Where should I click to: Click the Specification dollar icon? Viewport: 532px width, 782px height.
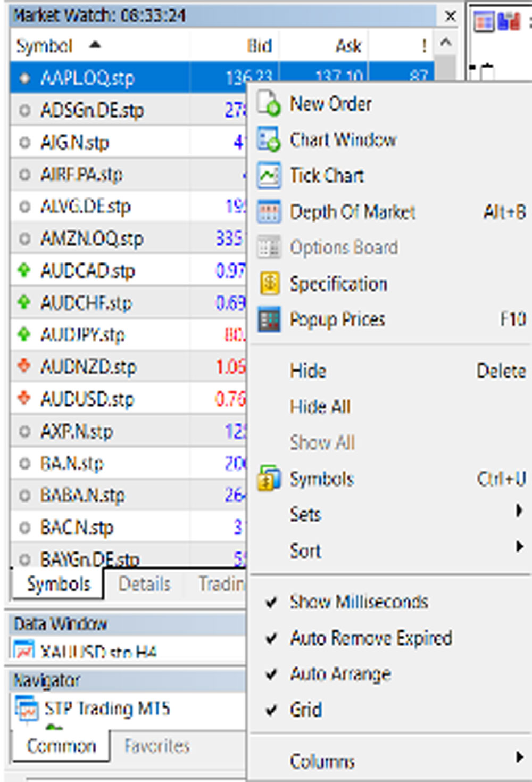point(269,283)
